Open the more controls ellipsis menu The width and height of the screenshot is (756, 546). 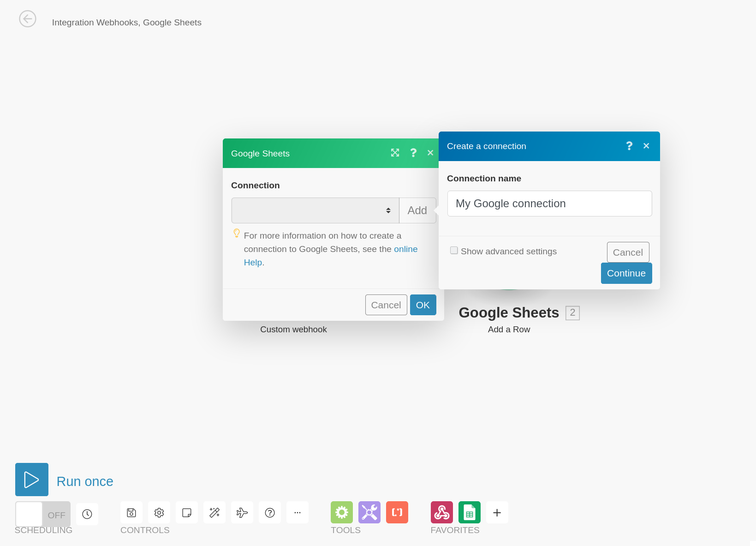point(298,513)
